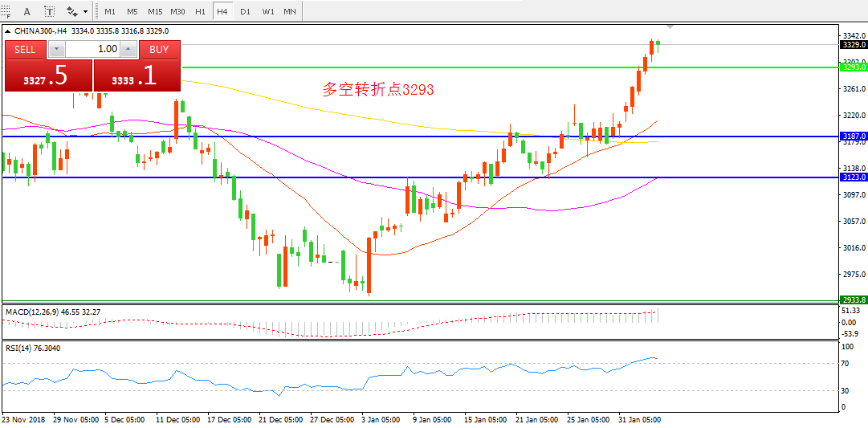Select the MN monthly timeframe

pos(289,11)
